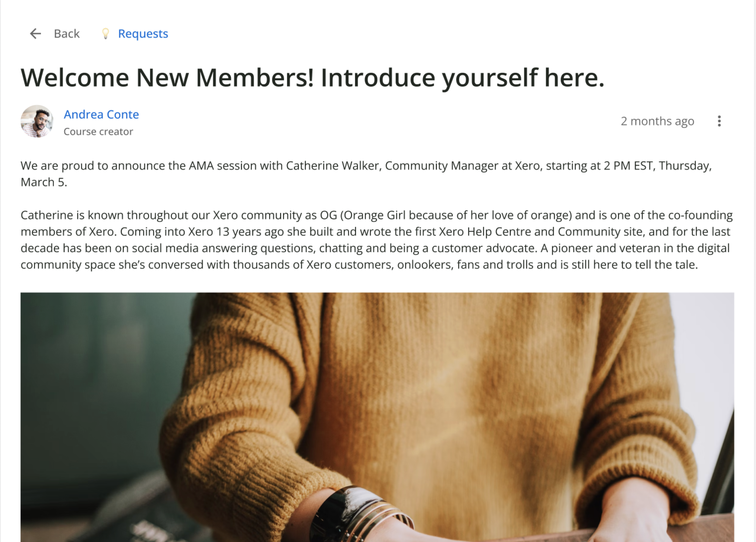This screenshot has width=756, height=542.
Task: Click the 2 months ago timestamp
Action: [x=657, y=121]
